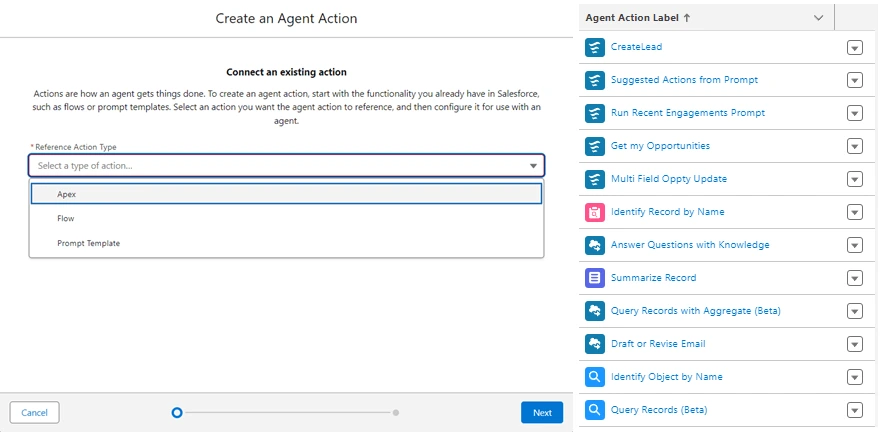Open row menu for Multi Field Oppty Update
Screen dimensions: 880x432
(854, 180)
